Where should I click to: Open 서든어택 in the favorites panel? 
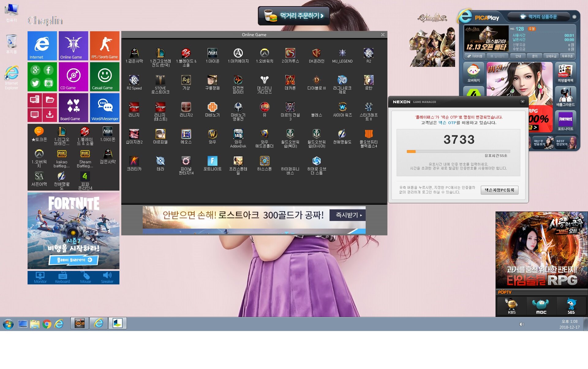39,179
